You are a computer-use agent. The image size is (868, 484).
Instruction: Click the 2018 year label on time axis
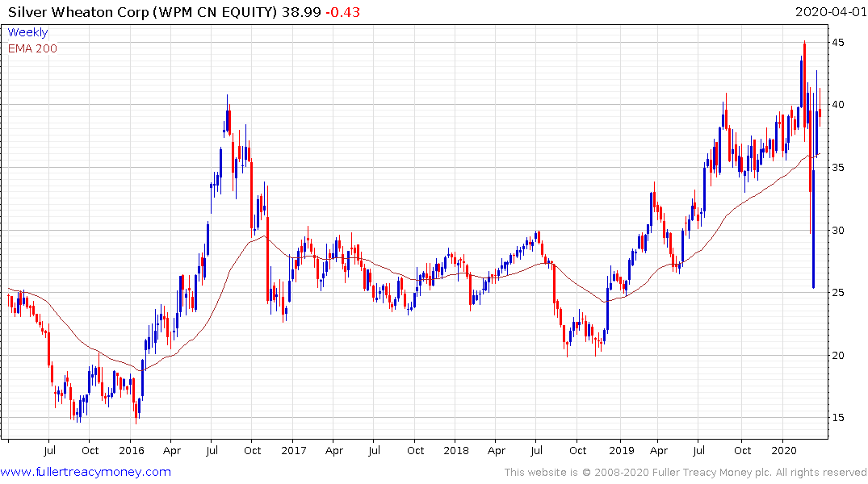456,450
